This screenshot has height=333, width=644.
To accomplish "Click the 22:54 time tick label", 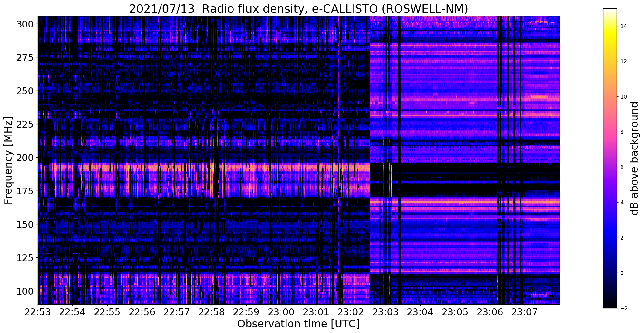I will click(73, 312).
